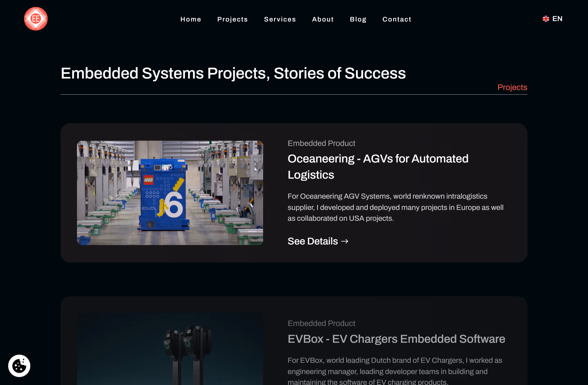Open the EN language selector
588x385 pixels.
point(552,19)
